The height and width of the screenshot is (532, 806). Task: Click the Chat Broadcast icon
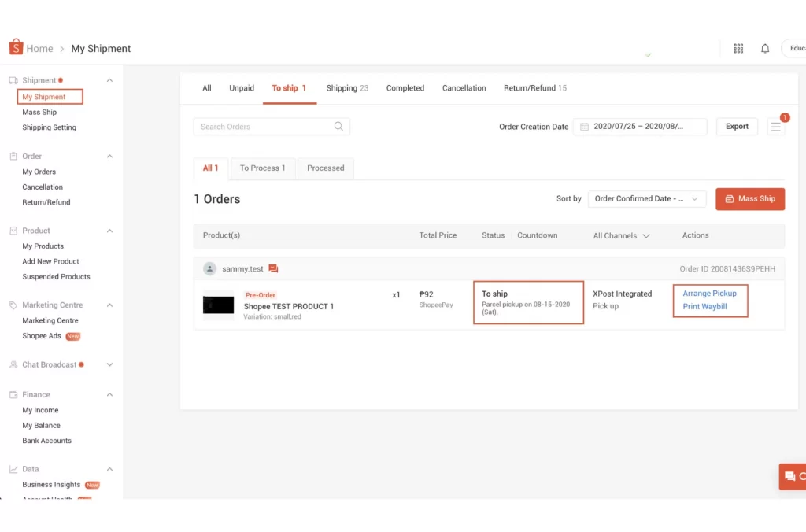tap(13, 365)
